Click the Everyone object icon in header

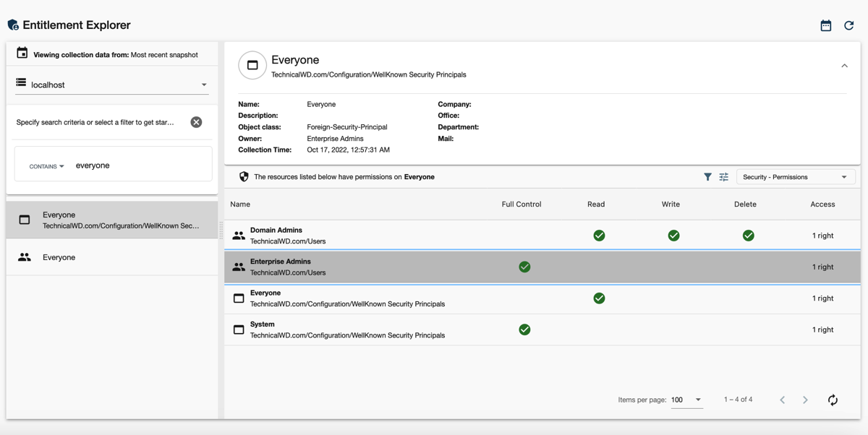252,66
